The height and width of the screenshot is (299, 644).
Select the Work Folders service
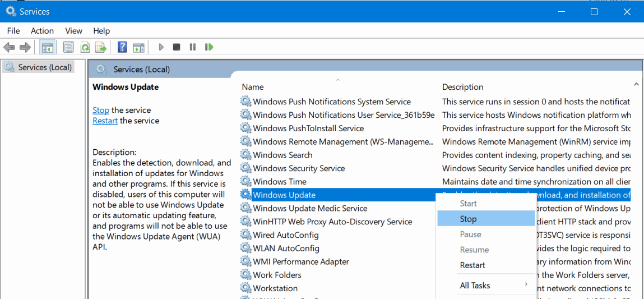coord(277,275)
